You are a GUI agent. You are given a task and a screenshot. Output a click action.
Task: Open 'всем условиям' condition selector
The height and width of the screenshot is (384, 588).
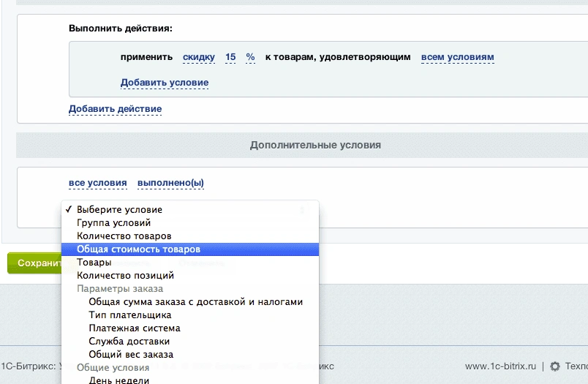458,57
